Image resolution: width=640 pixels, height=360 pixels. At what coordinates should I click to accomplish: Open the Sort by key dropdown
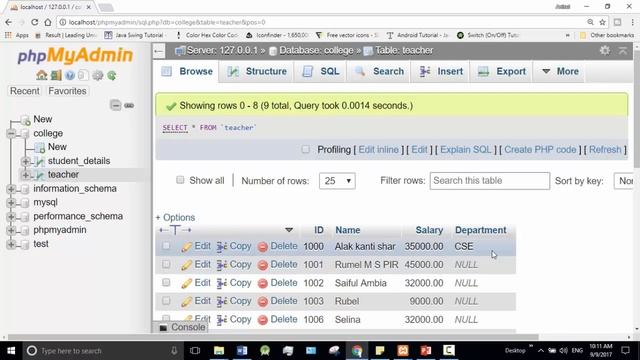(624, 181)
